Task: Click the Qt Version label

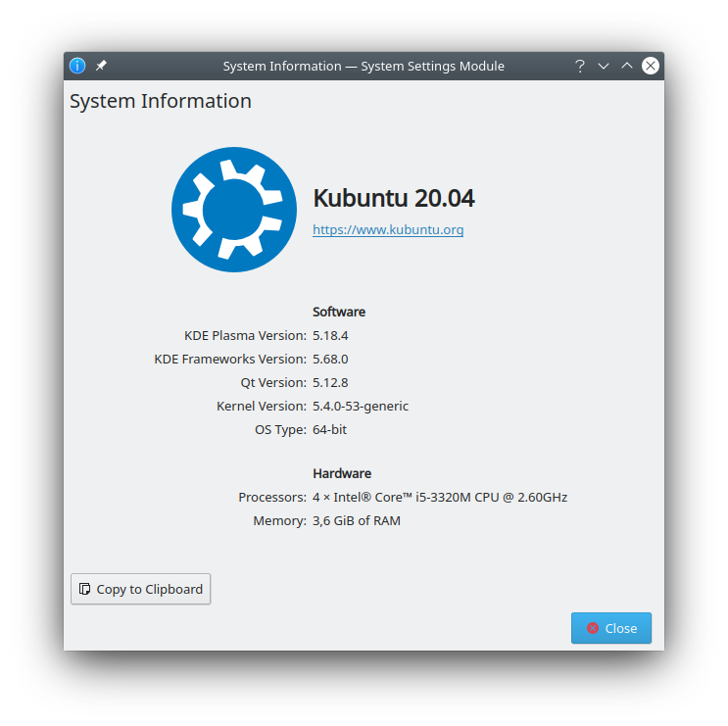Action: (x=273, y=382)
